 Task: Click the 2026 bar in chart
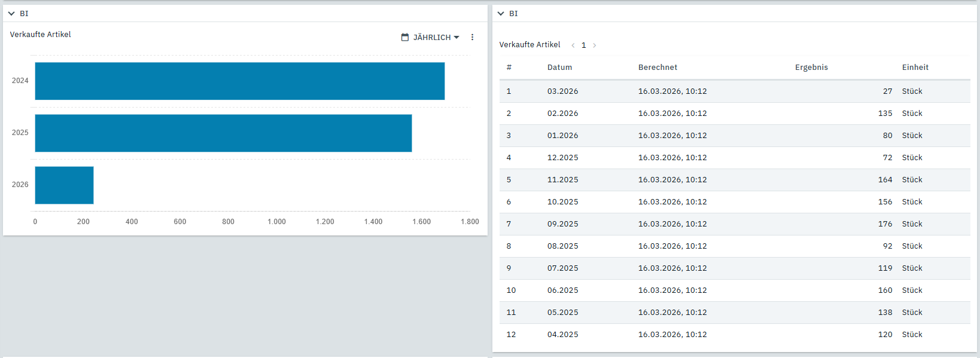coord(64,185)
